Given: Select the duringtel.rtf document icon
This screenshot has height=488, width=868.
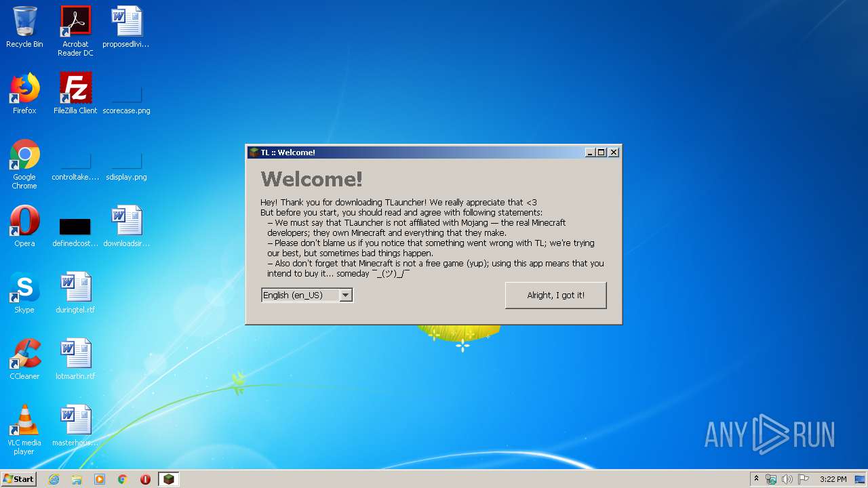Looking at the screenshot, I should [75, 293].
